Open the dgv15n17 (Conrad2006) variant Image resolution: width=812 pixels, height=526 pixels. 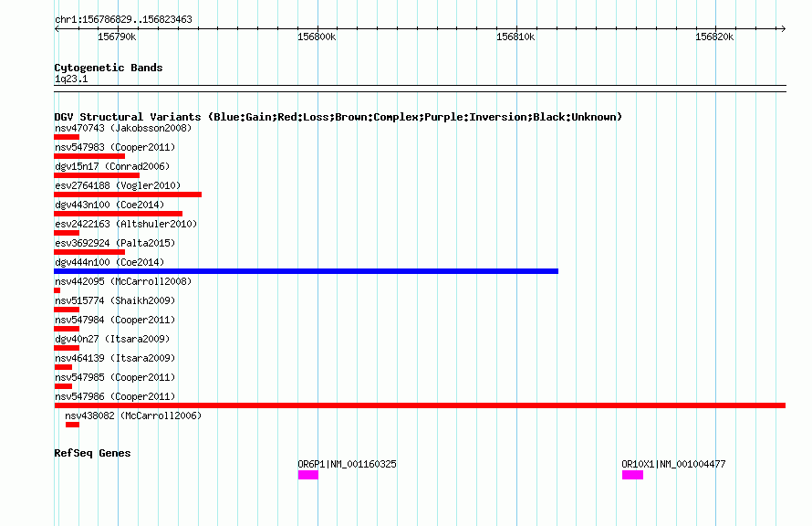[x=112, y=166]
